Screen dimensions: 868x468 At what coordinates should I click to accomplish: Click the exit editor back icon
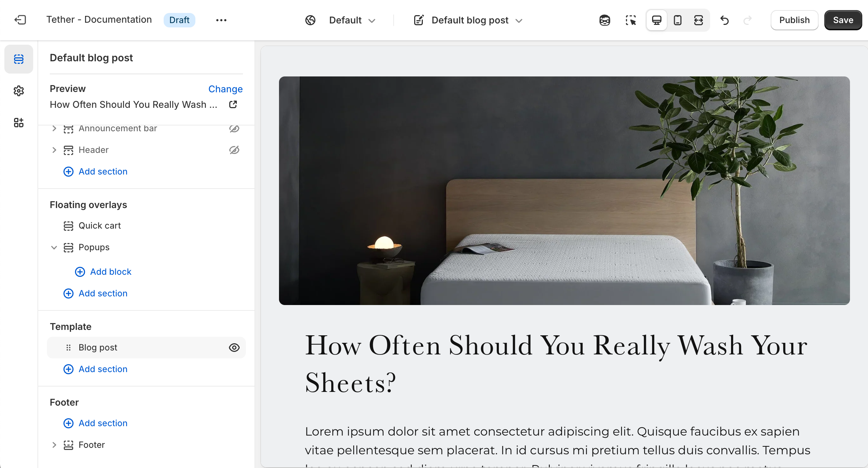click(x=20, y=20)
